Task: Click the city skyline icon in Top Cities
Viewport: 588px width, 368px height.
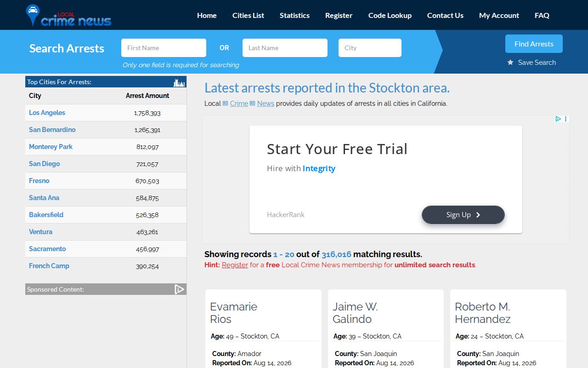Action: pos(179,82)
